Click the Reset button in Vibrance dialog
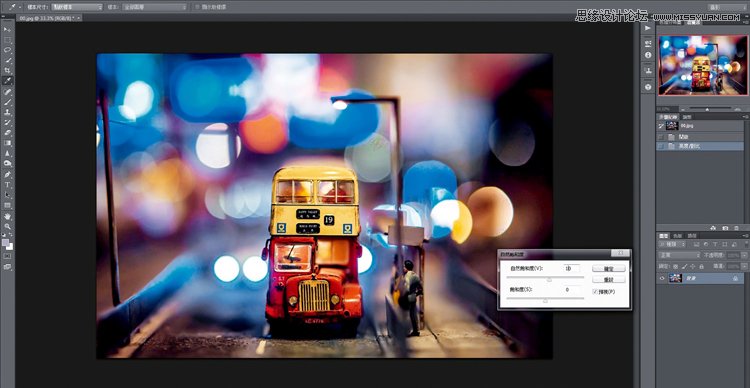Viewport: 750px width, 388px height. click(x=608, y=280)
